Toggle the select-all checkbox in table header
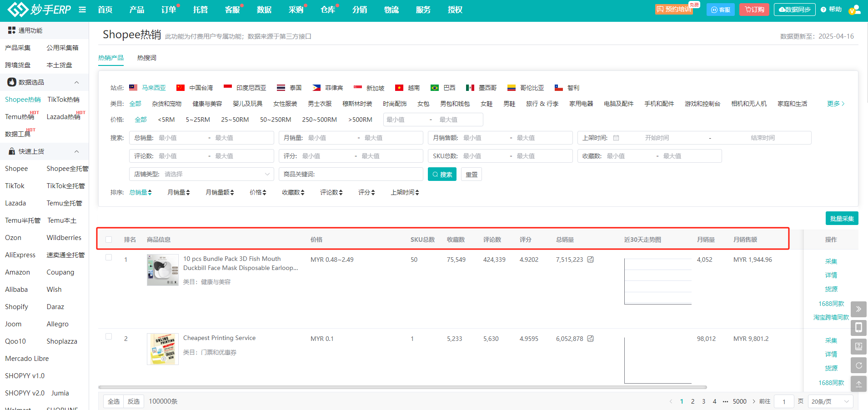Image resolution: width=868 pixels, height=410 pixels. 109,240
